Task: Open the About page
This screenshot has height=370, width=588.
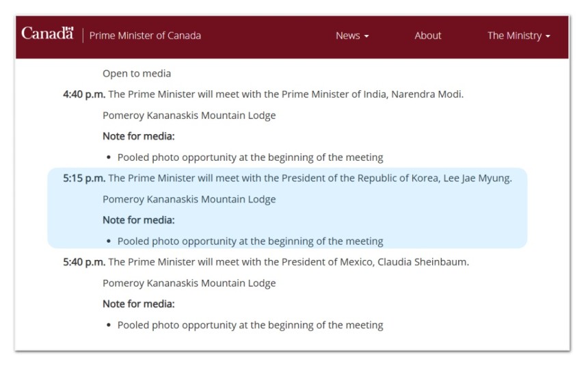Action: click(428, 36)
